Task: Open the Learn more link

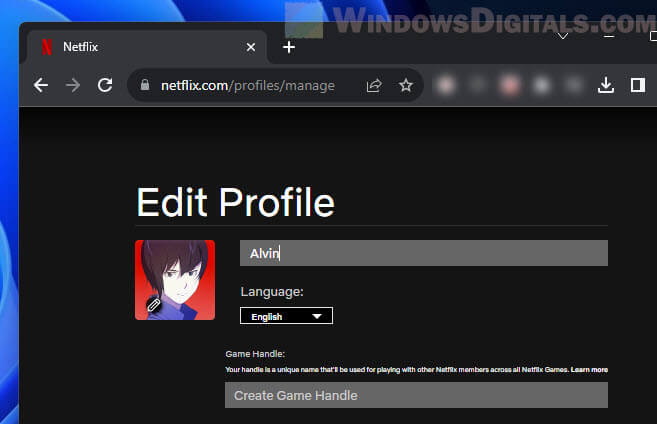Action: tap(589, 370)
